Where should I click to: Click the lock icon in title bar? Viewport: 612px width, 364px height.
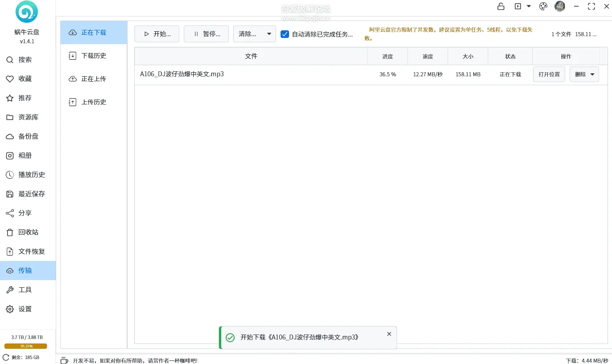tap(501, 6)
